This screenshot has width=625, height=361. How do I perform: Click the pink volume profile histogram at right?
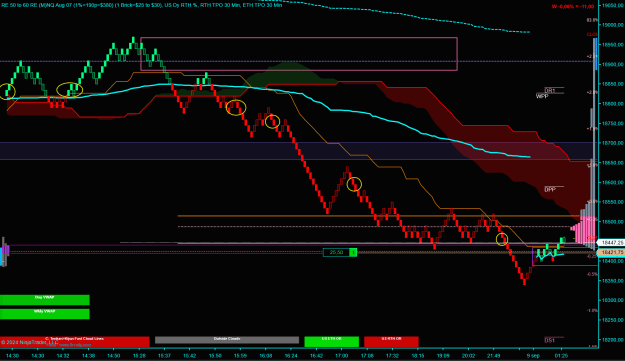tap(585, 229)
